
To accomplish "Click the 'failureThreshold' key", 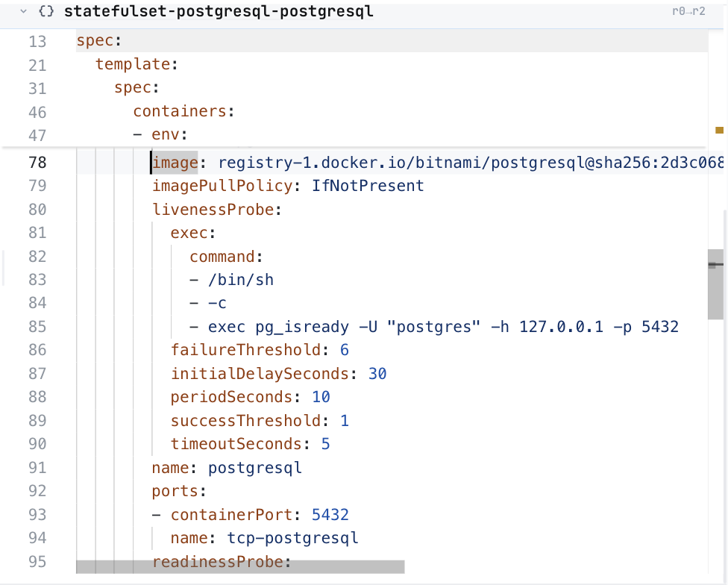I will 245,350.
